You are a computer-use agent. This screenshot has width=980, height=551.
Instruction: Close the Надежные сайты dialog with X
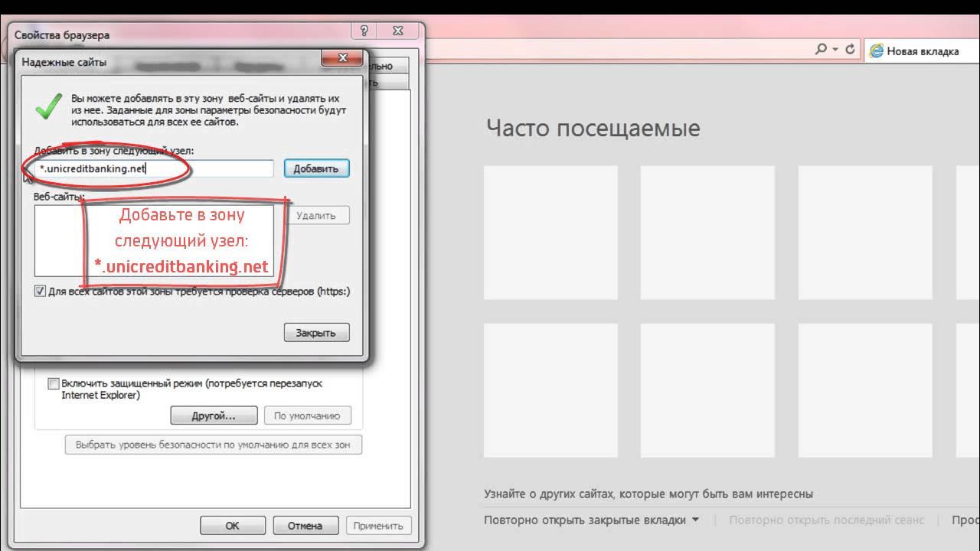343,57
